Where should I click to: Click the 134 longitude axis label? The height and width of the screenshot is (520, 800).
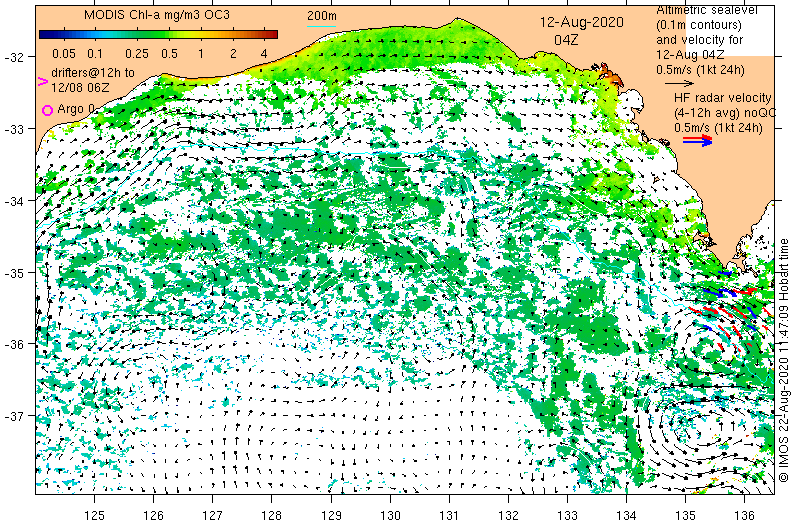point(626,514)
